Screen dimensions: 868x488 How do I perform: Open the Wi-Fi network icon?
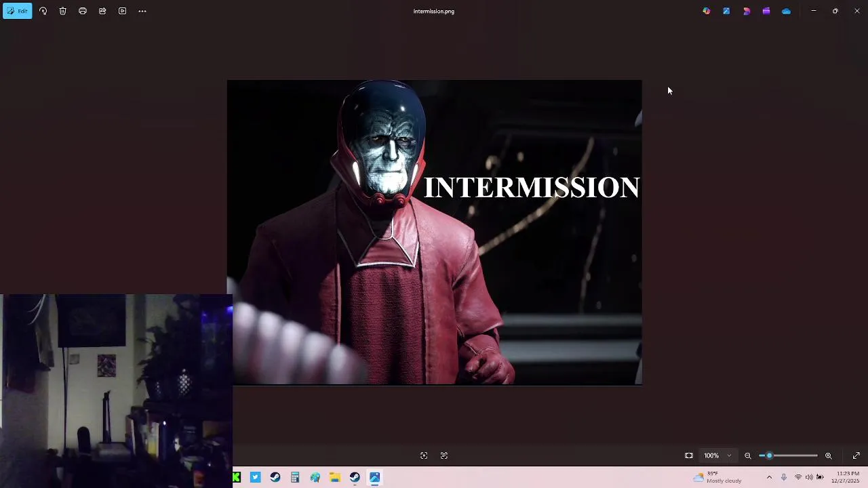pos(798,477)
